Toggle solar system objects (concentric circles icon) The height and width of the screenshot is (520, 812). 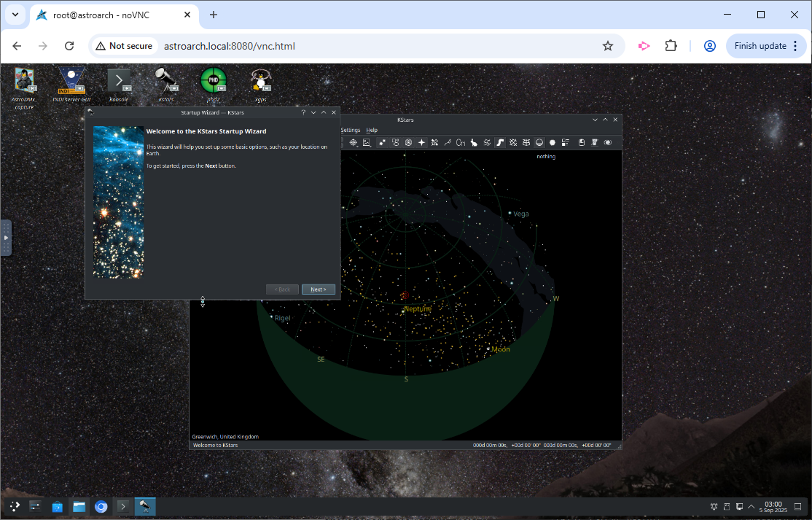pyautogui.click(x=409, y=142)
